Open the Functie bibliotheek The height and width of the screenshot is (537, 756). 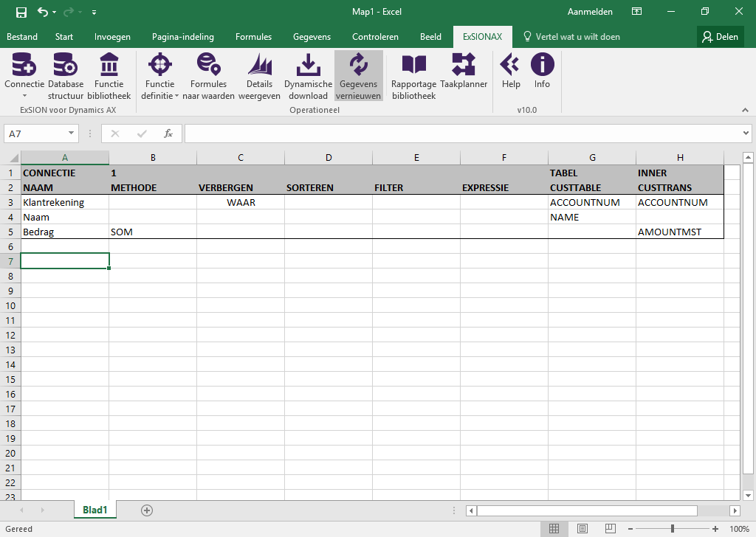click(109, 76)
